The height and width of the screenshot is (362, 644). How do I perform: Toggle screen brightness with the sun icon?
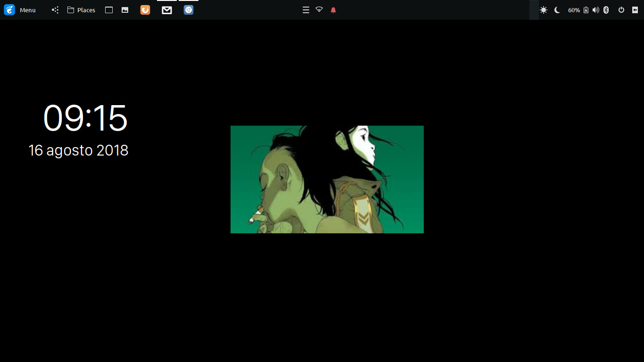coord(544,9)
